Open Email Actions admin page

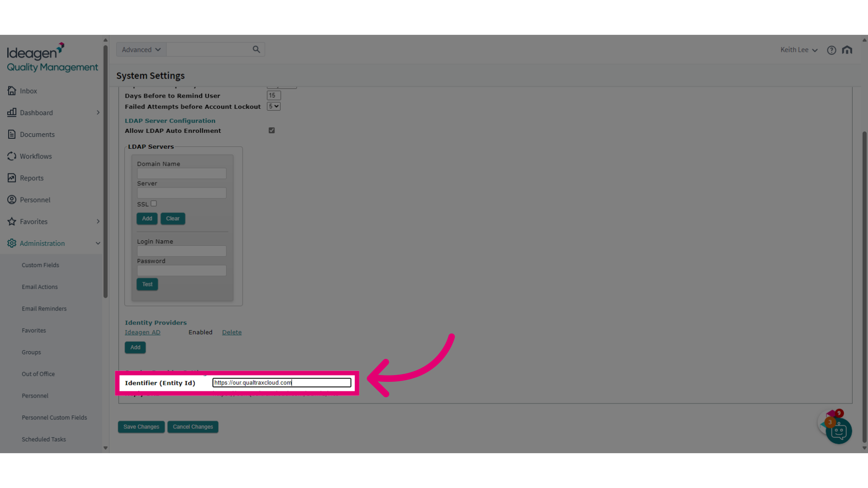pyautogui.click(x=40, y=287)
